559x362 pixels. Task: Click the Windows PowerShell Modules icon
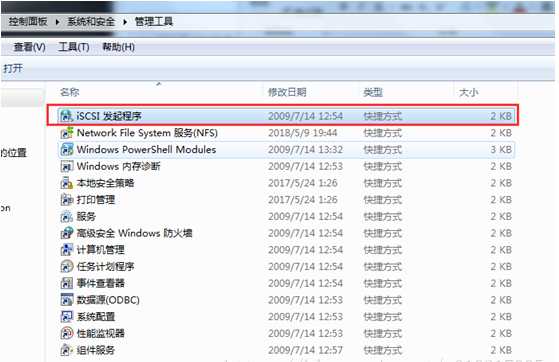point(67,149)
